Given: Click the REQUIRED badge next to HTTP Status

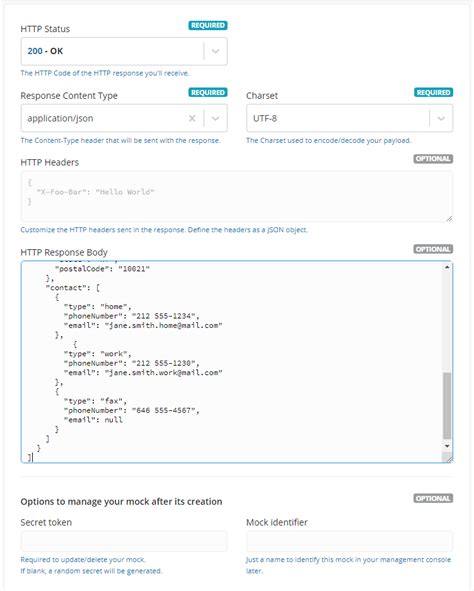Looking at the screenshot, I should coord(208,25).
